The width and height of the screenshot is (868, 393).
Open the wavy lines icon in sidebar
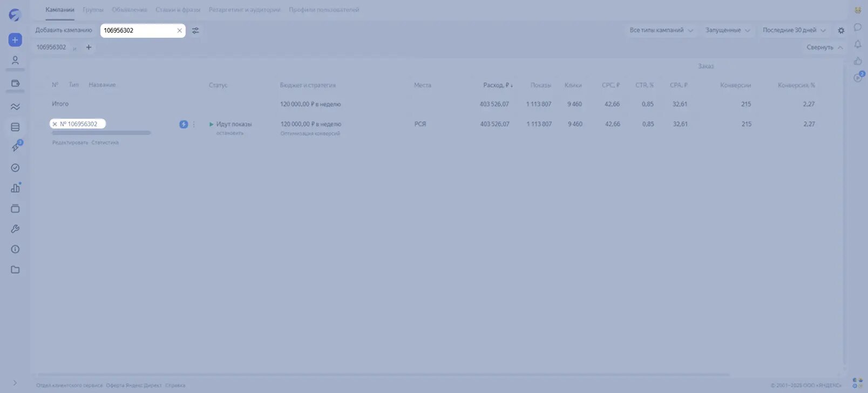point(15,107)
